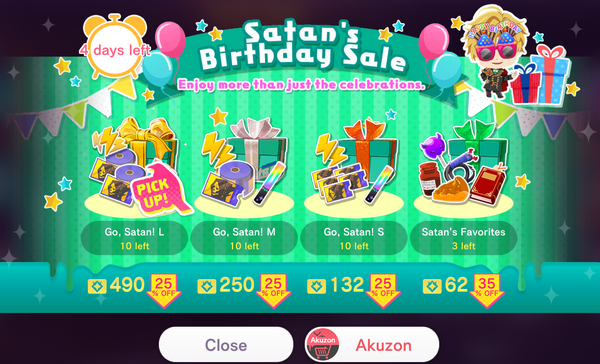The image size is (600, 364).
Task: Select the Go, Satan! L gift bundle image
Action: point(136,166)
